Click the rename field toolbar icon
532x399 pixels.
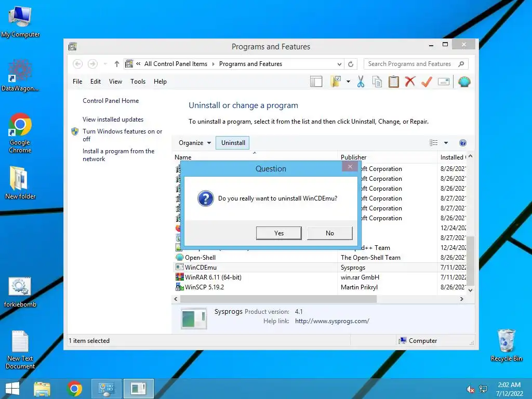click(444, 82)
